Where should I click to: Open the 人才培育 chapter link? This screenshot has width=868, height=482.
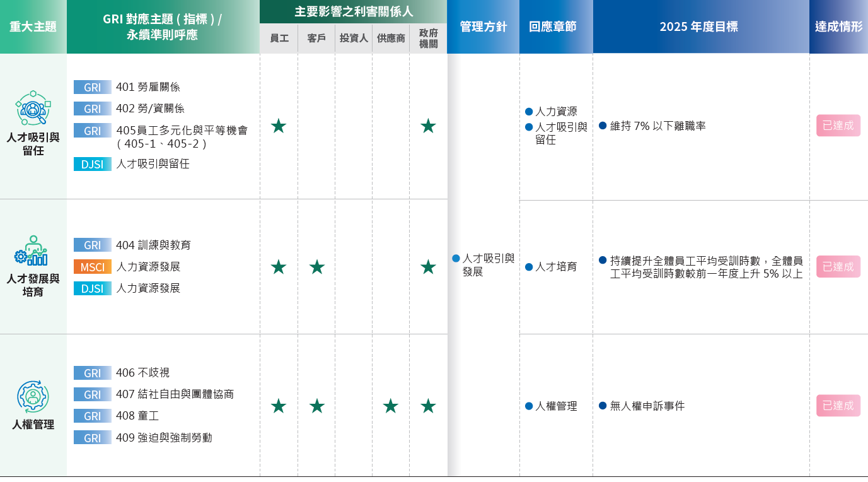pyautogui.click(x=556, y=267)
